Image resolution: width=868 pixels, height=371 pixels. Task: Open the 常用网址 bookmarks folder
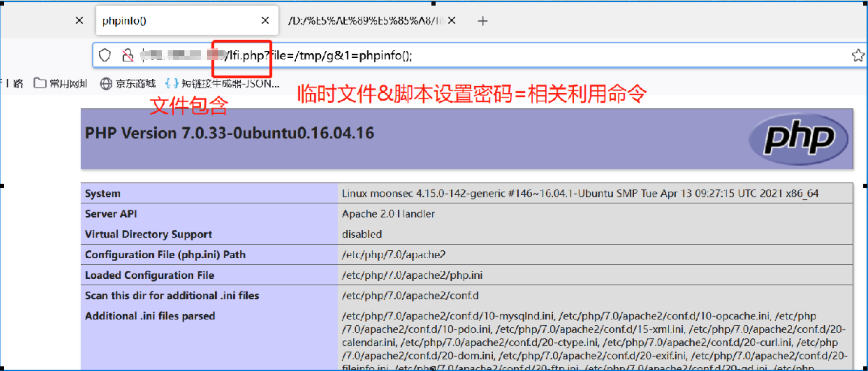[61, 83]
